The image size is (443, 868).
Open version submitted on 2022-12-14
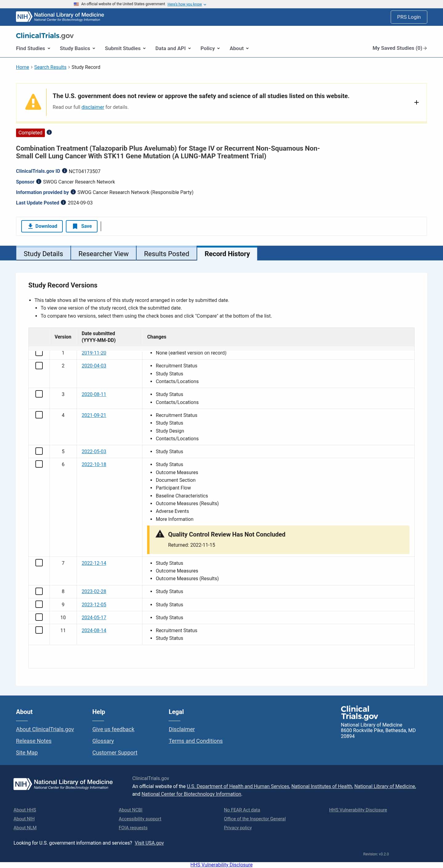click(94, 563)
